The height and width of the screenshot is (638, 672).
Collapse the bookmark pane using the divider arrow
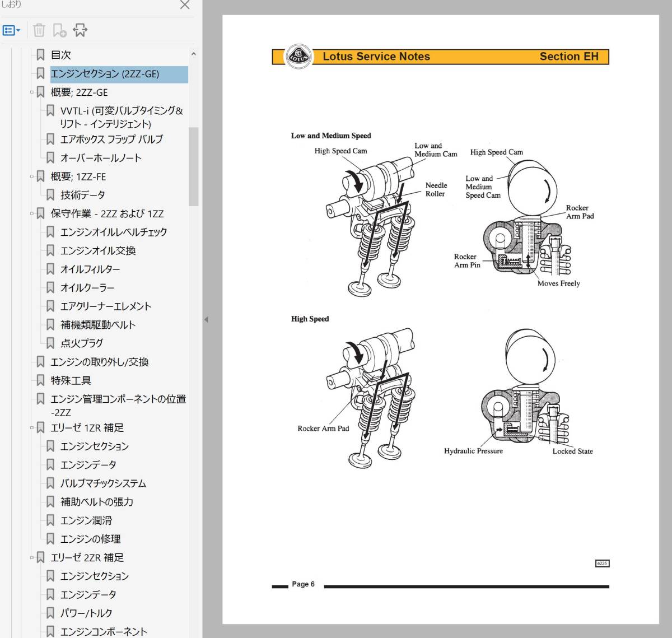pyautogui.click(x=206, y=319)
